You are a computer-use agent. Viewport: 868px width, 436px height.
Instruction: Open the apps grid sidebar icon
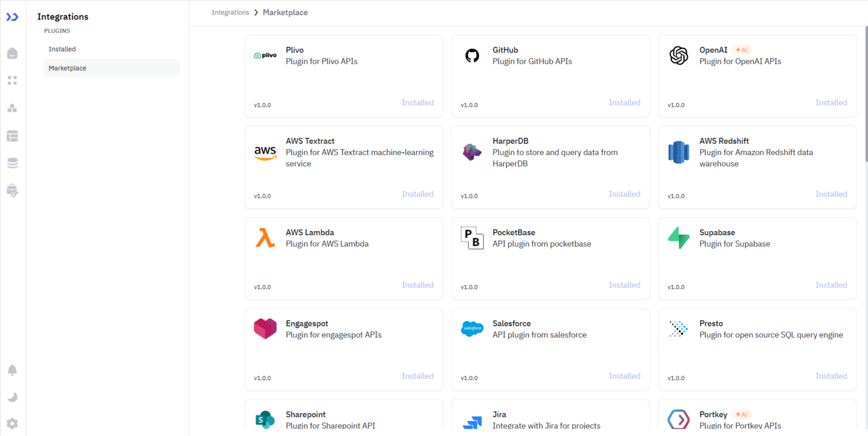click(x=12, y=81)
